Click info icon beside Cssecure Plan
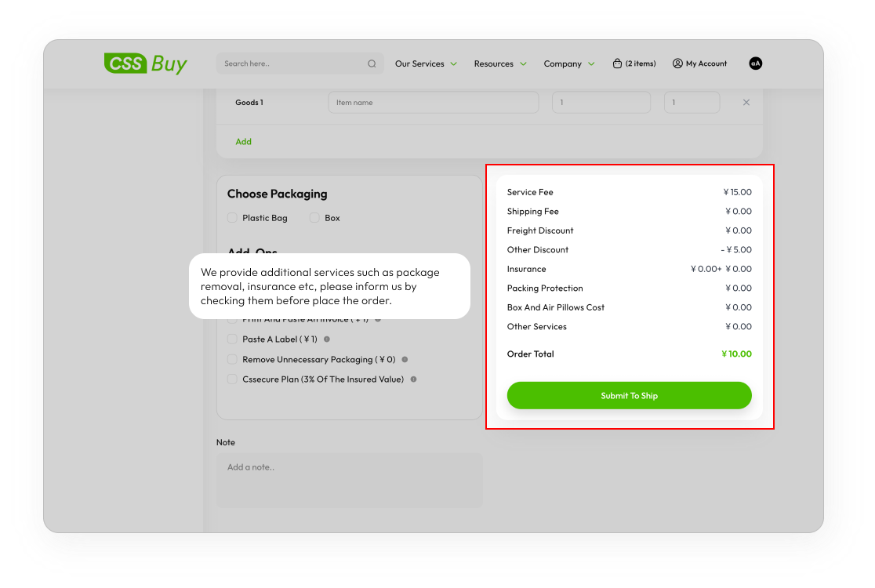 (413, 379)
